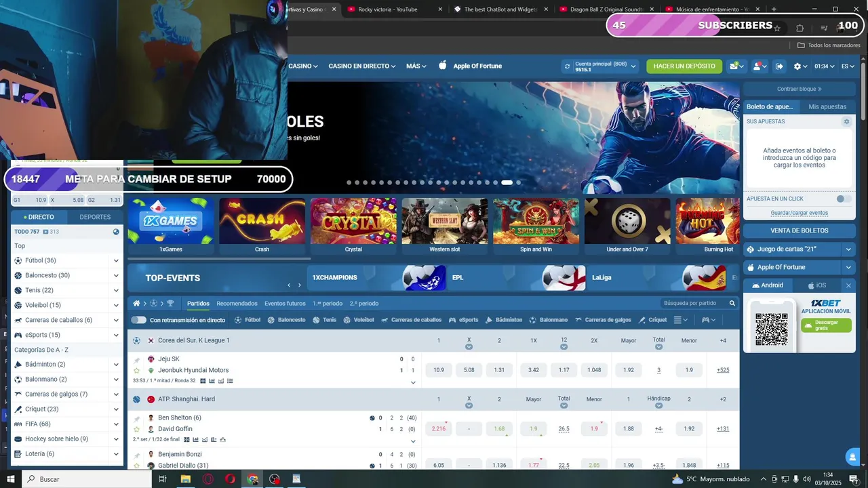Select odds 10.9 for Jeju SK win
The image size is (868, 488).
click(439, 370)
